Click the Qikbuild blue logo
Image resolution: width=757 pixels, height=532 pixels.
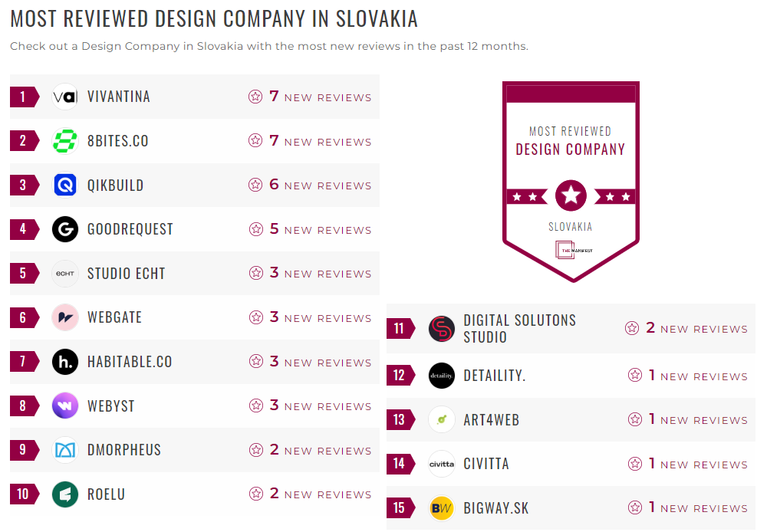coord(65,185)
